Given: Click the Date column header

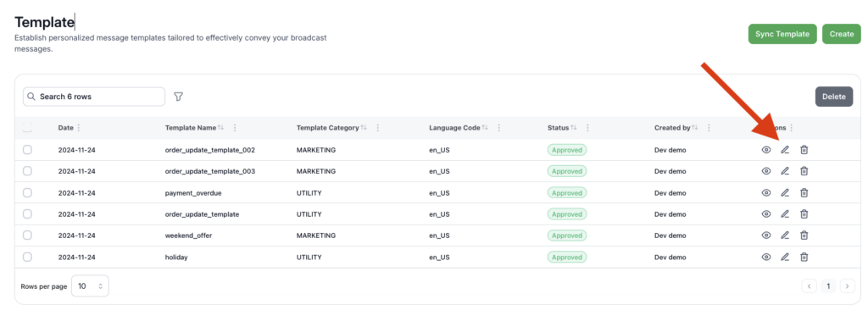Looking at the screenshot, I should click(65, 128).
